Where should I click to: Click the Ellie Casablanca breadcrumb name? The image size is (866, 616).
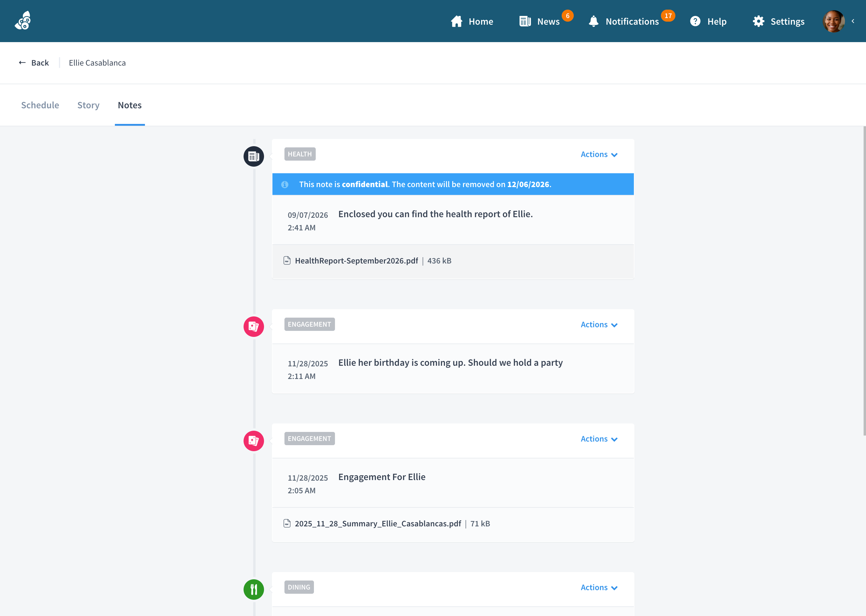click(x=97, y=63)
